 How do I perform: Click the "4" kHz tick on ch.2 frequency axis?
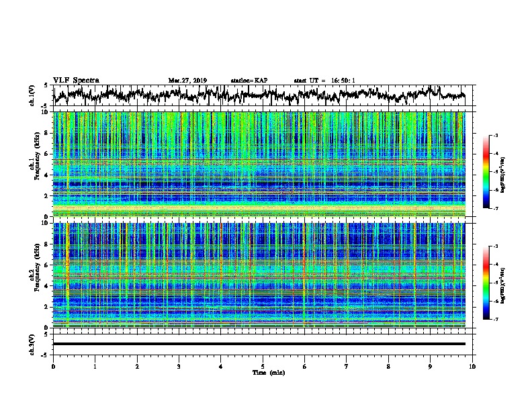[x=46, y=286]
